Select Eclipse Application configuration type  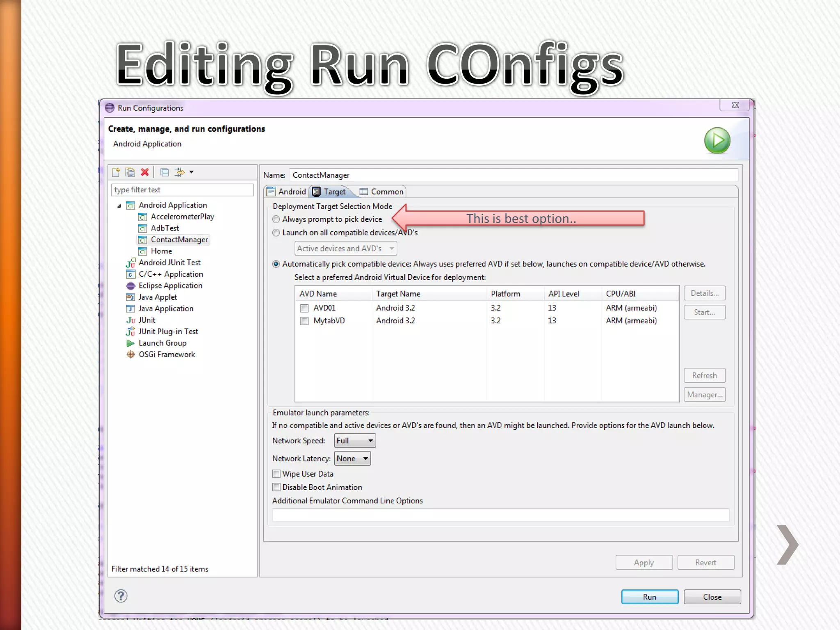[x=170, y=285]
